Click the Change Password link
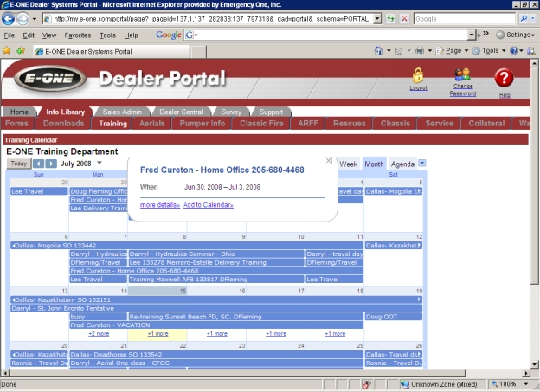The width and height of the screenshot is (540, 392). tap(463, 90)
